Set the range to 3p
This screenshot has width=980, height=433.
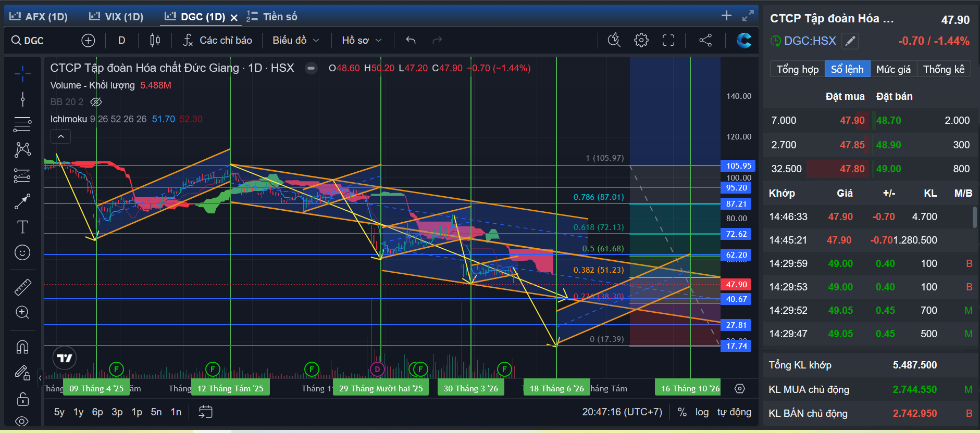(x=117, y=412)
